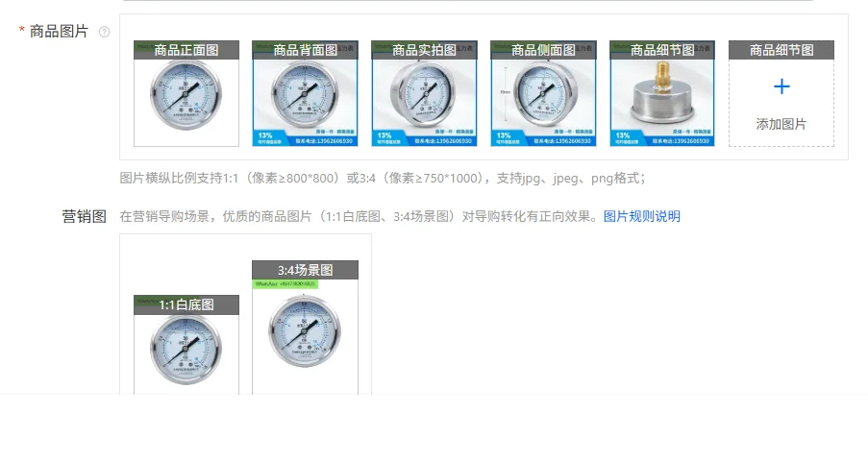Click the green WhatsApp banner on scene image

[x=285, y=284]
